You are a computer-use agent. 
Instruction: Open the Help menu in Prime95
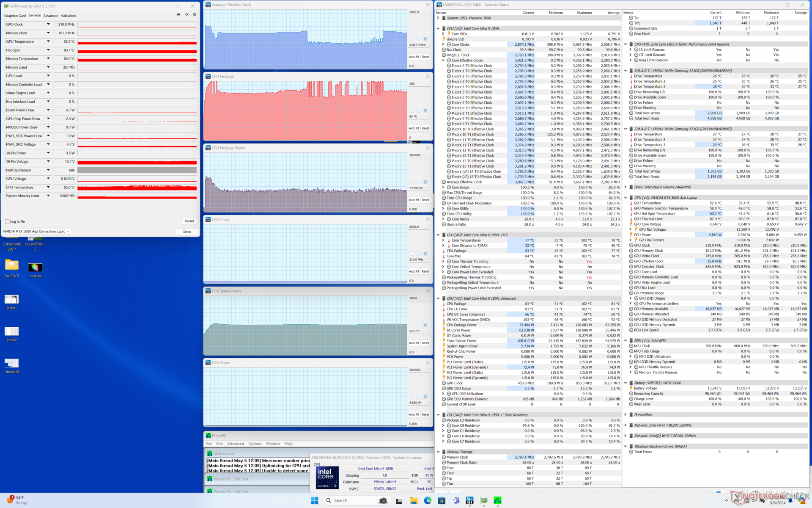(x=288, y=444)
